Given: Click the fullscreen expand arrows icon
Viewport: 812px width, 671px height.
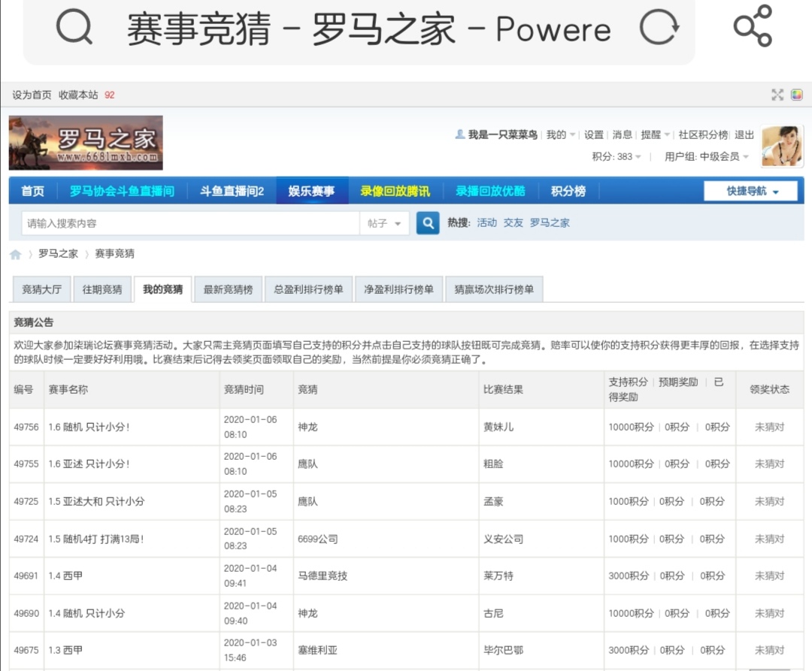Looking at the screenshot, I should (x=777, y=95).
